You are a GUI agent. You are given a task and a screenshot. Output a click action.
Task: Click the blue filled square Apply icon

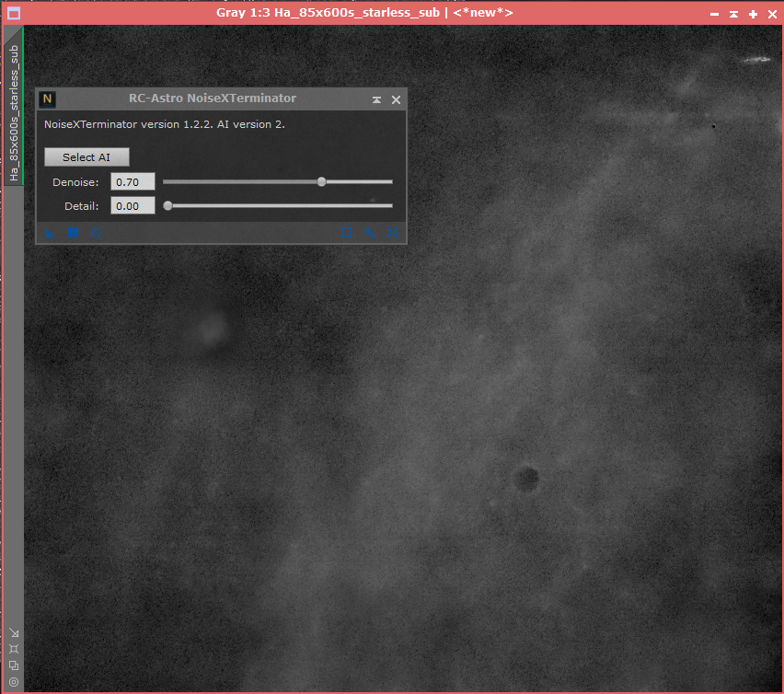click(x=73, y=233)
